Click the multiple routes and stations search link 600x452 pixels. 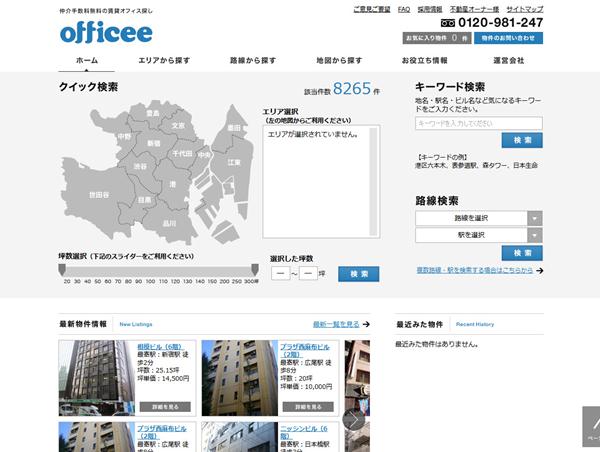pos(474,270)
